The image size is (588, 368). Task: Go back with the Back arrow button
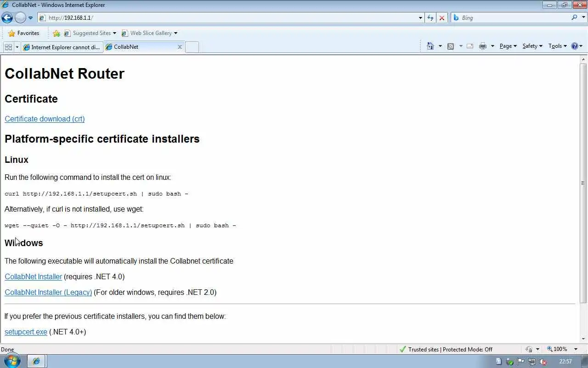(x=7, y=17)
